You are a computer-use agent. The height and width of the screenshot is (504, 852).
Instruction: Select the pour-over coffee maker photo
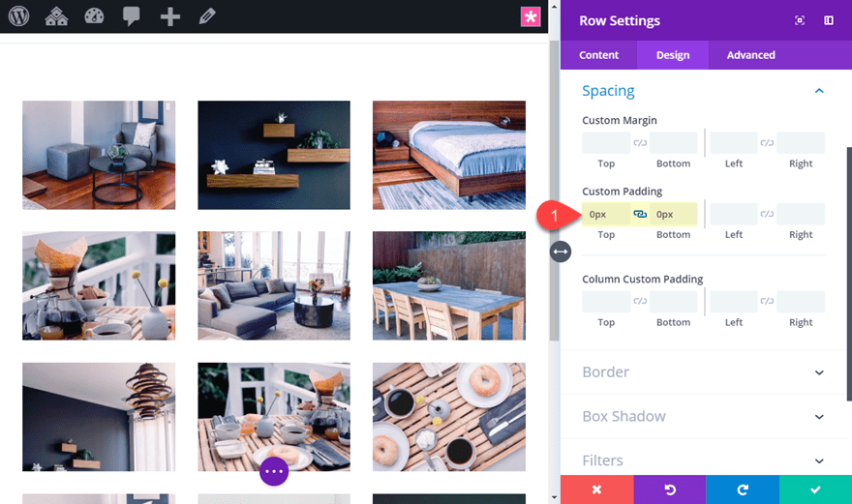click(99, 285)
